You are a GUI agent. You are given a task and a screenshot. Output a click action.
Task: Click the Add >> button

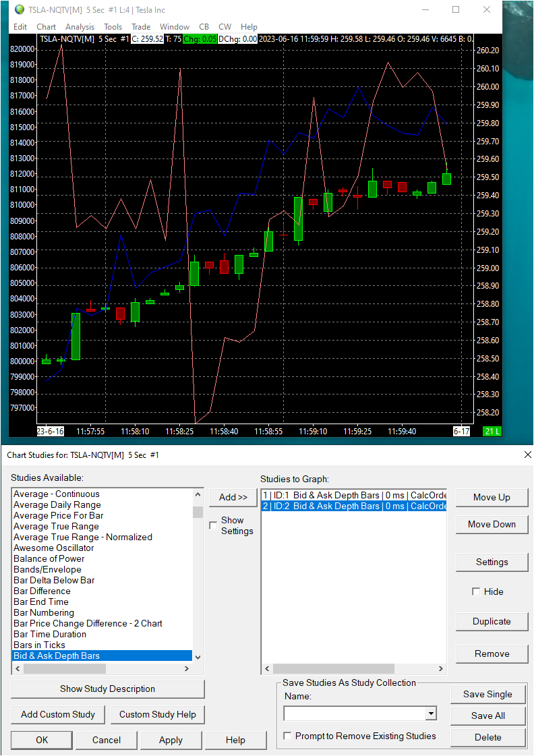233,497
